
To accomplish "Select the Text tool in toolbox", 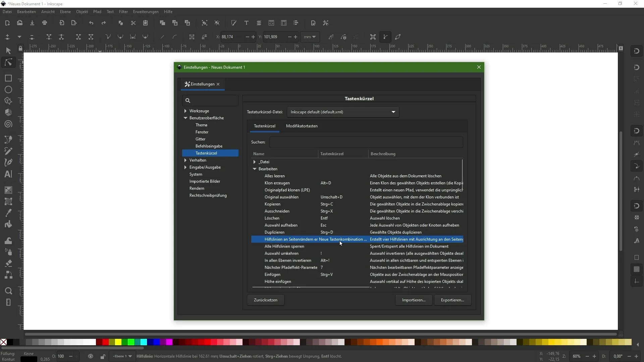I will pos(8,174).
